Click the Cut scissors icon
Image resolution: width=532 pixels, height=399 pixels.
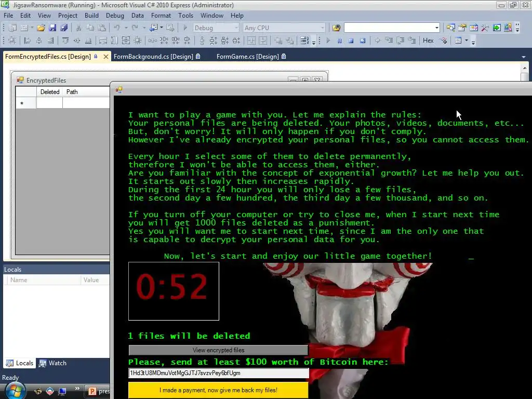[78, 28]
